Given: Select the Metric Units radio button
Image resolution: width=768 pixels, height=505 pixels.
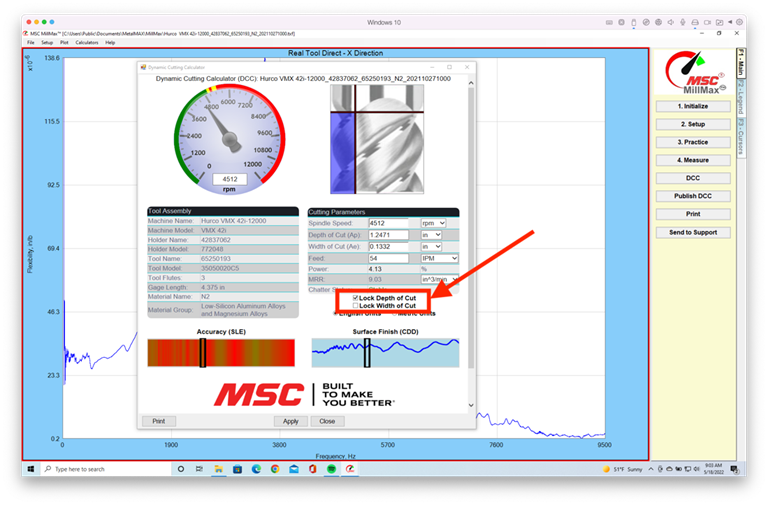Looking at the screenshot, I should click(395, 314).
